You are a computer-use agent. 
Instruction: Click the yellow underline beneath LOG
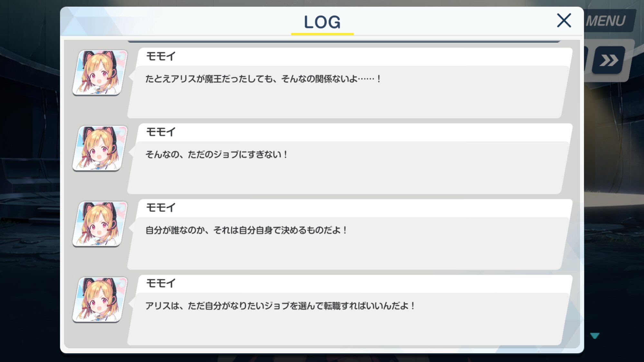coord(322,34)
